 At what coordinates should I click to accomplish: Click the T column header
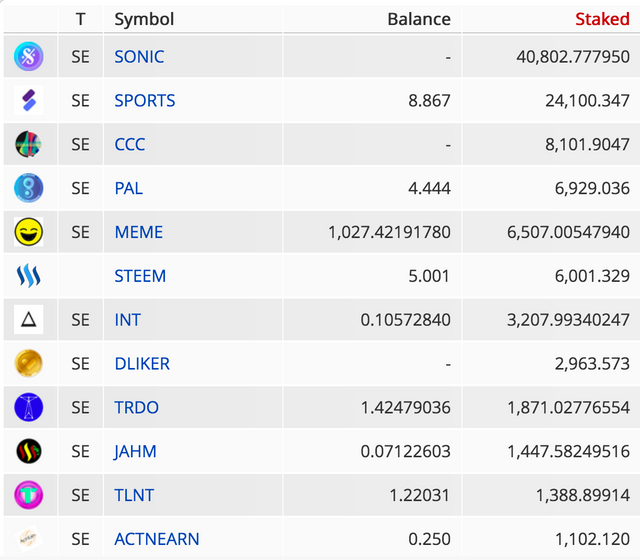[x=80, y=19]
